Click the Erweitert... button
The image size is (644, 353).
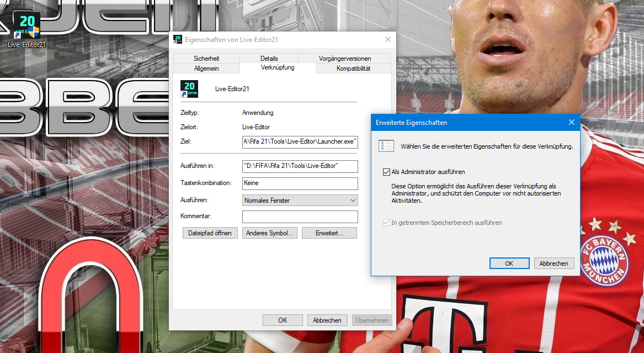tap(329, 233)
